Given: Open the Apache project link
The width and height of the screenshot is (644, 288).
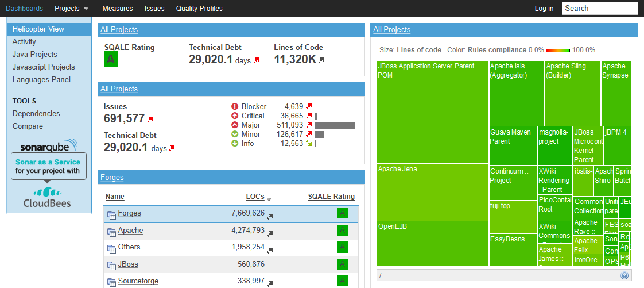Looking at the screenshot, I should pyautogui.click(x=131, y=231).
